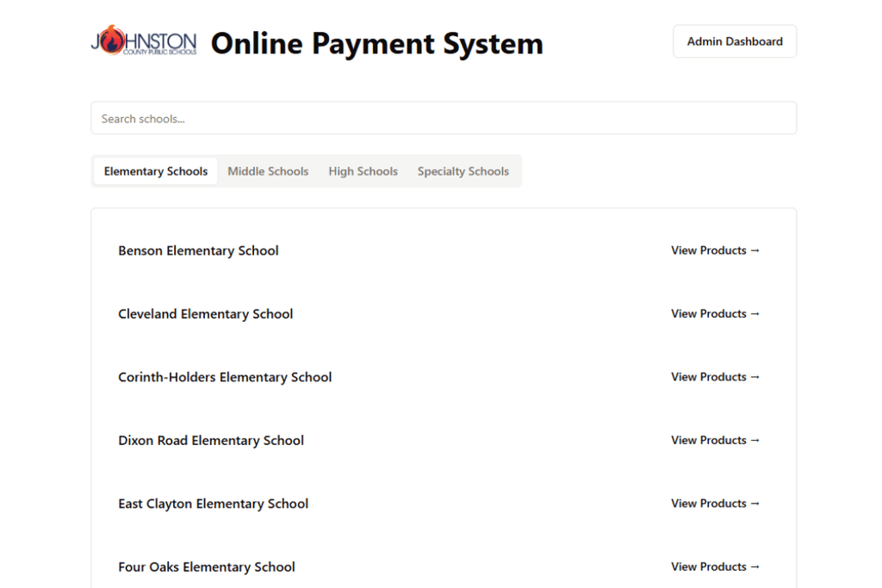
Task: Open the Admin Dashboard
Action: 734,41
